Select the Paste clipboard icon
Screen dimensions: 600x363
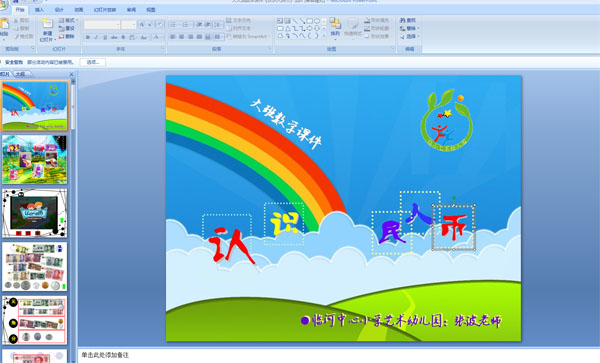tap(4, 25)
